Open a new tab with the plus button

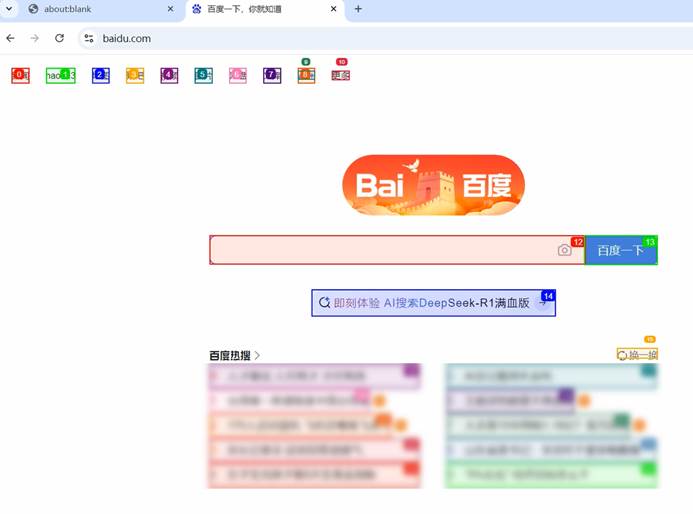[x=358, y=9]
